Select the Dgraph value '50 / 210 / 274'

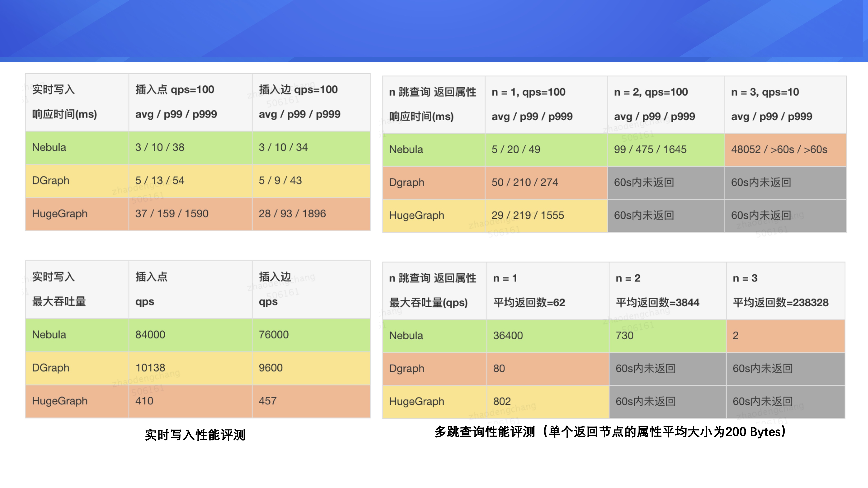click(525, 182)
